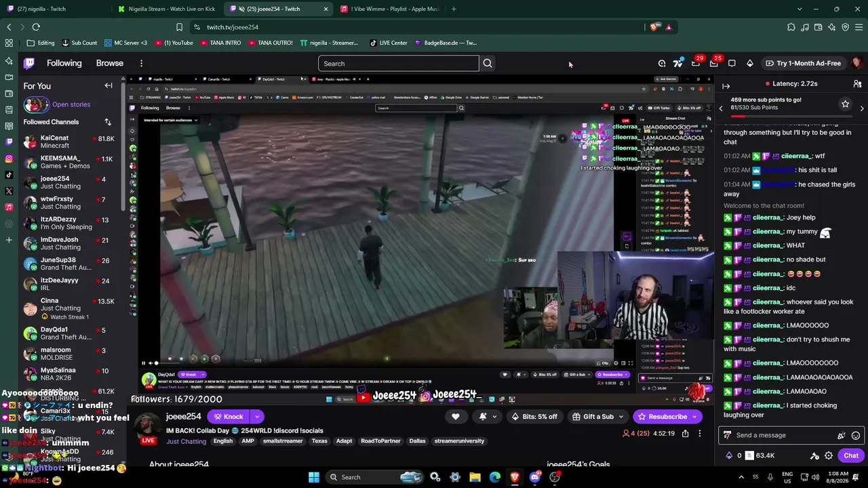Open Brave browser from the taskbar
Image resolution: width=868 pixels, height=488 pixels.
[x=515, y=477]
